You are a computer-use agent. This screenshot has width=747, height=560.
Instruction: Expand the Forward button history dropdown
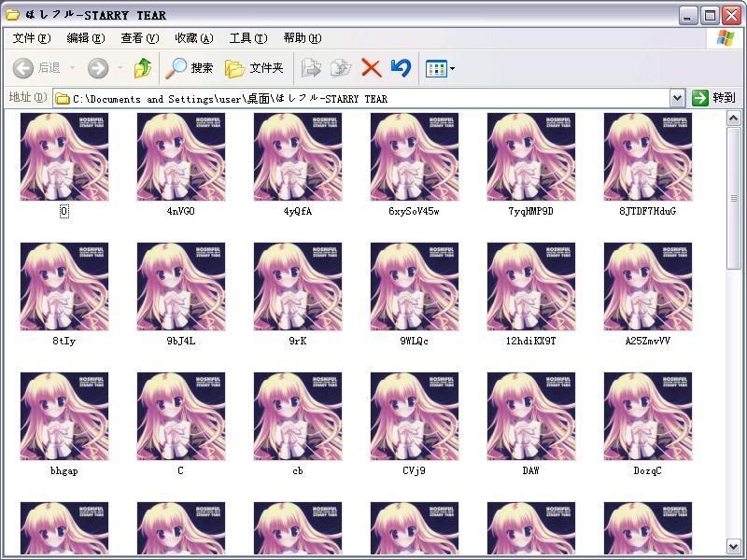click(x=120, y=68)
